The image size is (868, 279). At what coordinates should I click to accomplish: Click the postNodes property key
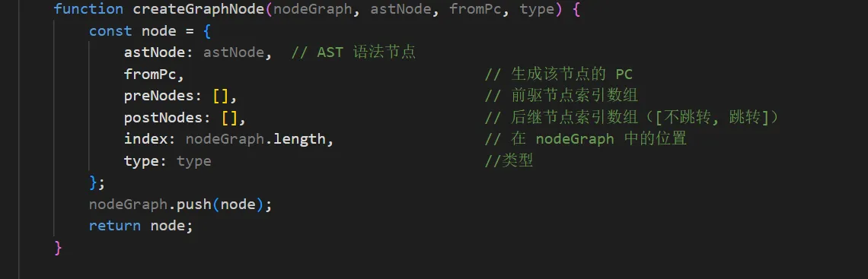[163, 118]
